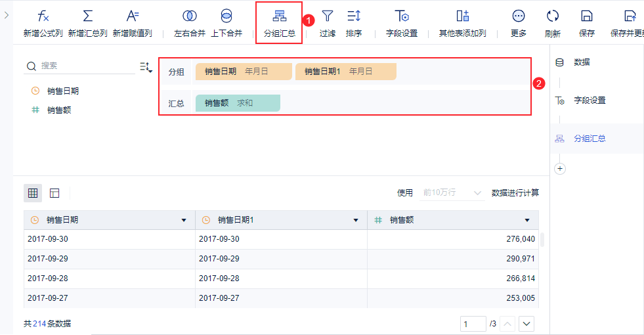The image size is (644, 335).
Task: Add a summary column with 新增汇总列
Action: pos(87,24)
